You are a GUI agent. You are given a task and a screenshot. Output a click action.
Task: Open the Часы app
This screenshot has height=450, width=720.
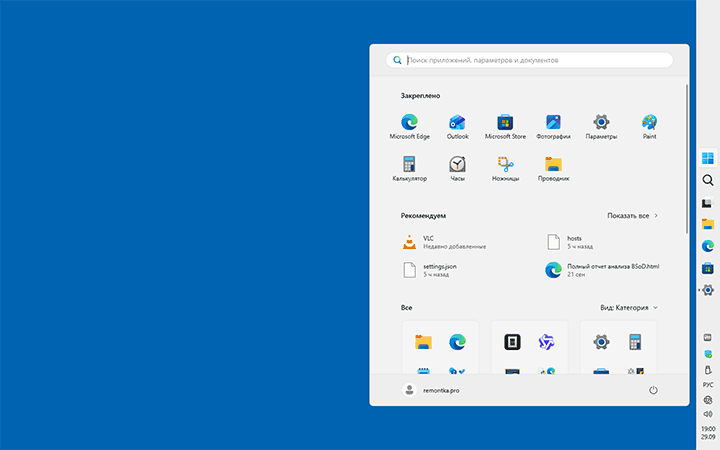(x=457, y=169)
